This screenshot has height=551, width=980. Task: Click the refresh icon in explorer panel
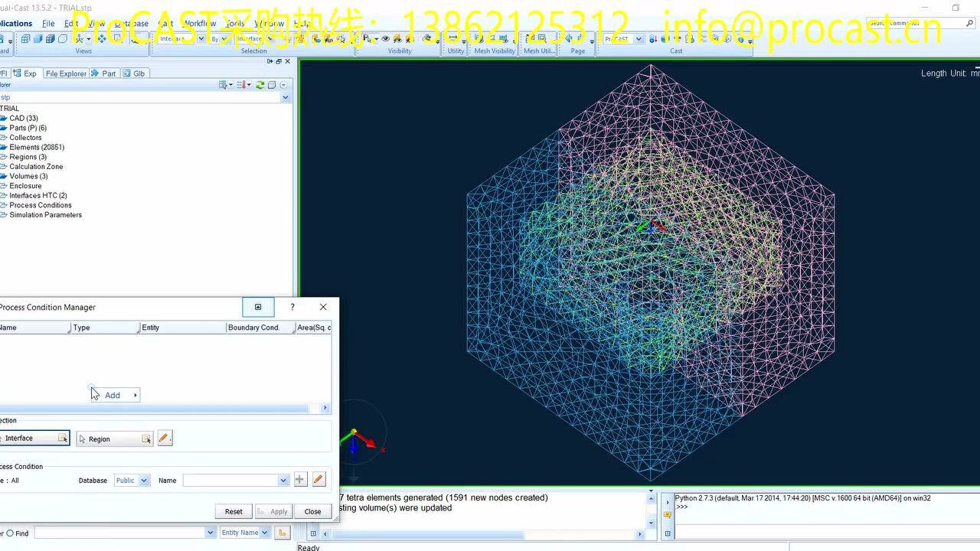[x=260, y=85]
